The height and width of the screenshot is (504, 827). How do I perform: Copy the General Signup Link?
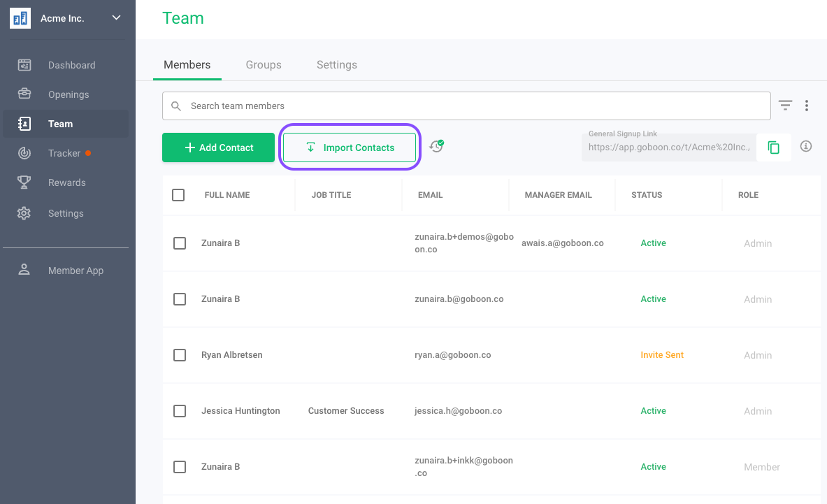click(773, 147)
